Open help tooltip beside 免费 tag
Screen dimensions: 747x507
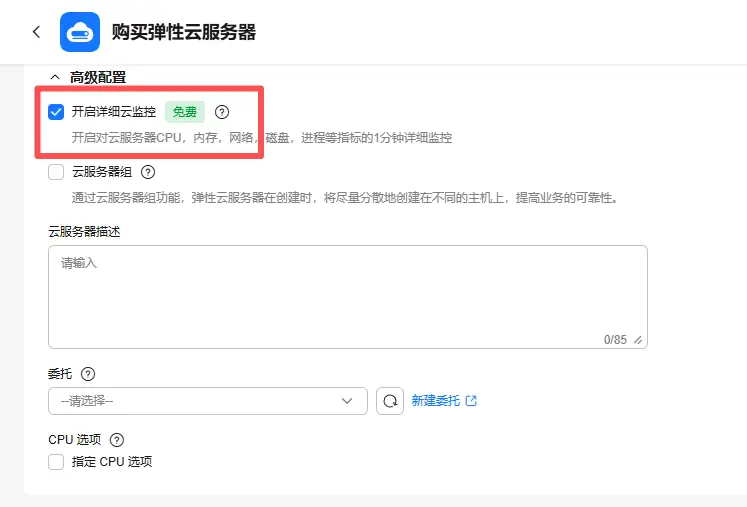pos(222,112)
